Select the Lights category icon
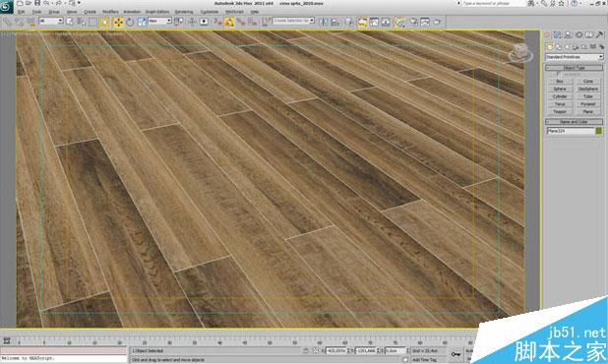The width and height of the screenshot is (608, 364). coord(567,47)
